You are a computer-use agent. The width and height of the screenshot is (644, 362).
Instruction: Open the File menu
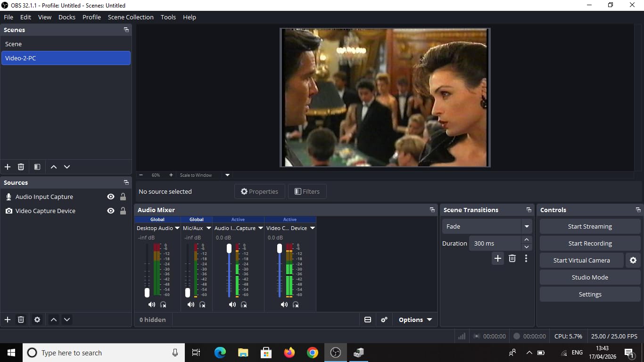(x=8, y=17)
